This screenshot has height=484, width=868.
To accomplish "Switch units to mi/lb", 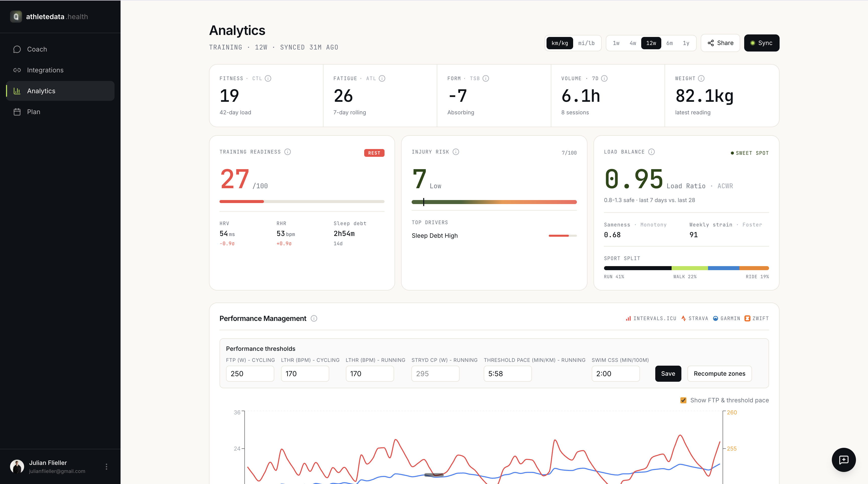I will click(586, 43).
